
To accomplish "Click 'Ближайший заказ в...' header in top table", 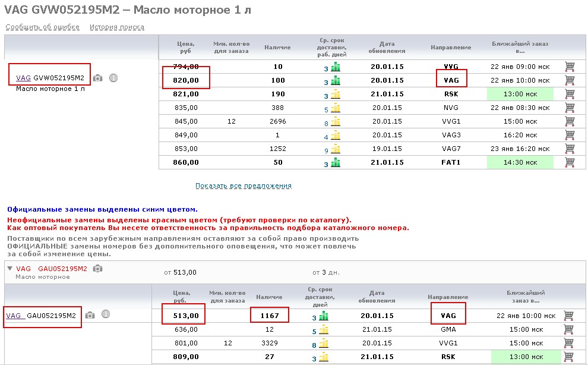I will (520, 48).
